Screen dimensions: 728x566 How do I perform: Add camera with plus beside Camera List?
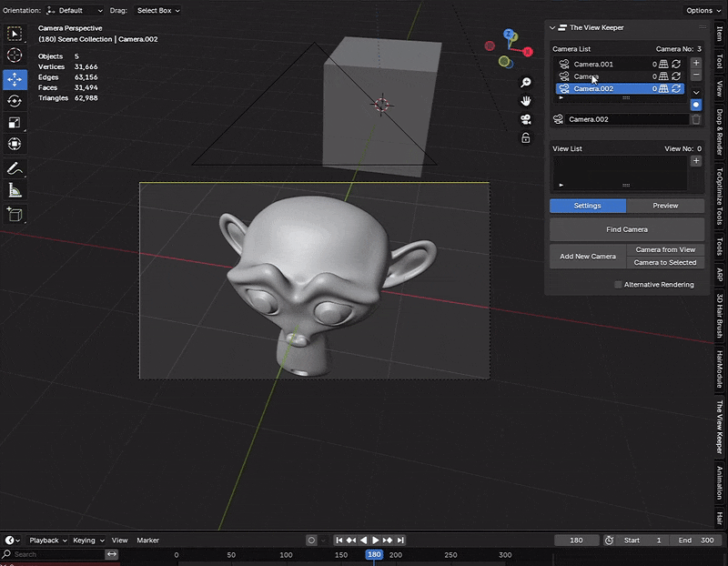point(696,63)
